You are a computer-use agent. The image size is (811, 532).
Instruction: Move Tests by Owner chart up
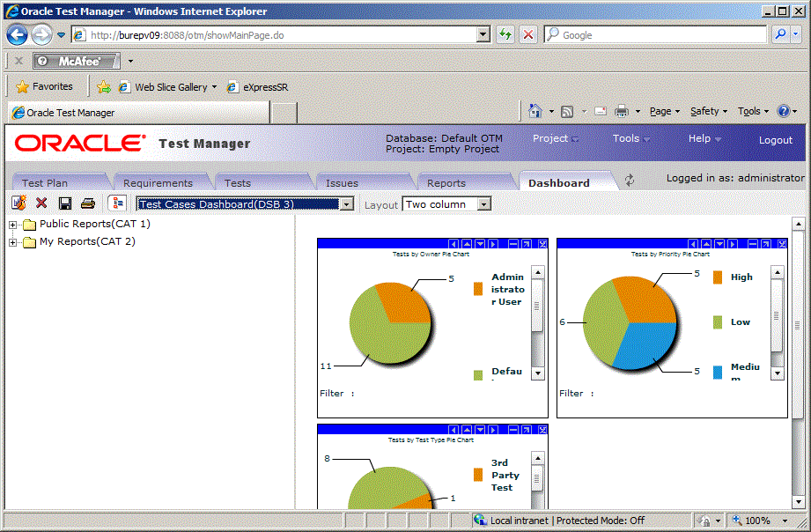point(467,244)
